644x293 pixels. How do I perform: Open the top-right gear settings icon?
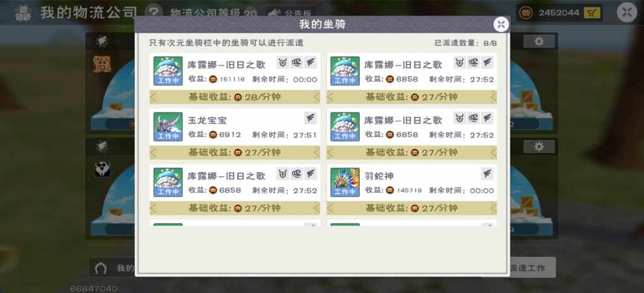click(x=539, y=41)
